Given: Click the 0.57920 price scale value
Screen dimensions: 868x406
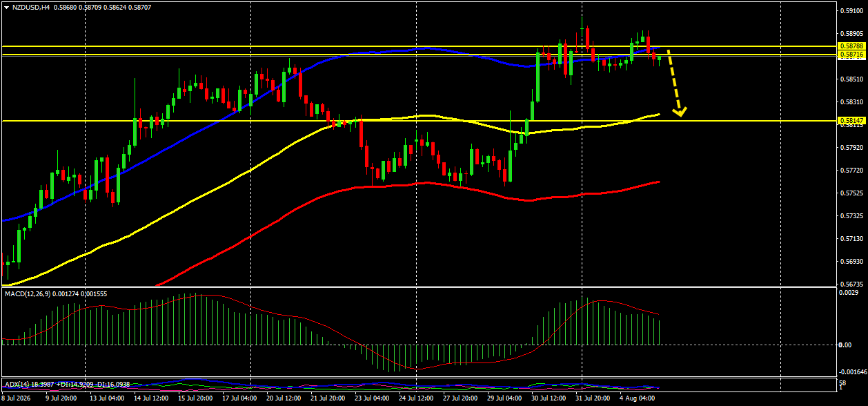Looking at the screenshot, I should [x=851, y=148].
